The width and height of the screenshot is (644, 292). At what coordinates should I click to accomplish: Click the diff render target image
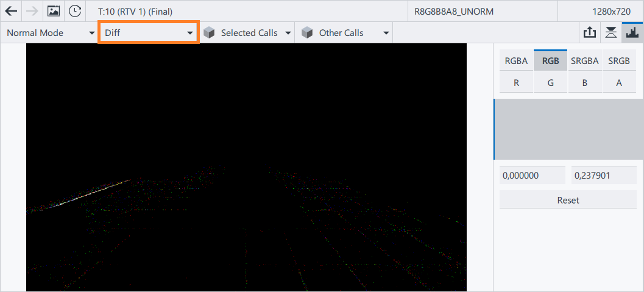pyautogui.click(x=246, y=168)
